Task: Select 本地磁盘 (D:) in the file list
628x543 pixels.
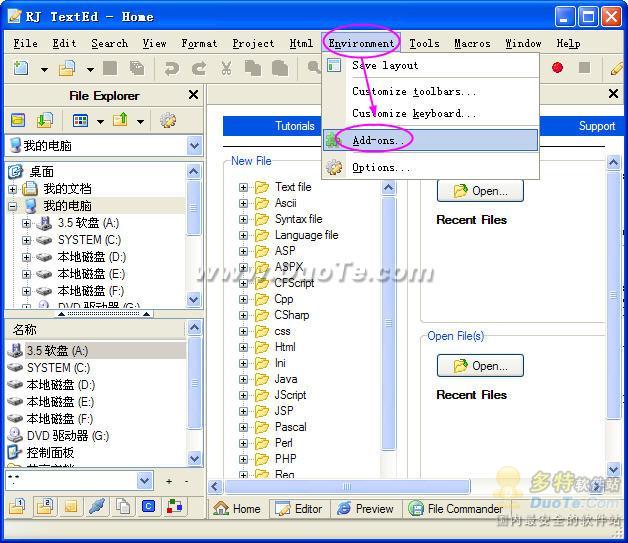Action: tap(60, 385)
